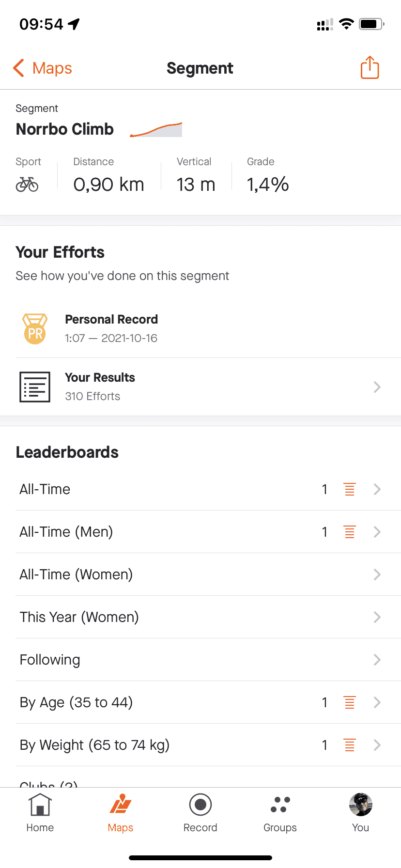The width and height of the screenshot is (401, 868).
Task: Go to the Groups tab
Action: click(280, 813)
